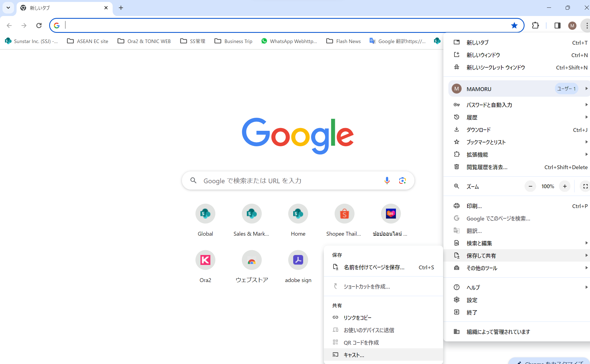Click the three-dot Chrome menu button

pos(586,25)
